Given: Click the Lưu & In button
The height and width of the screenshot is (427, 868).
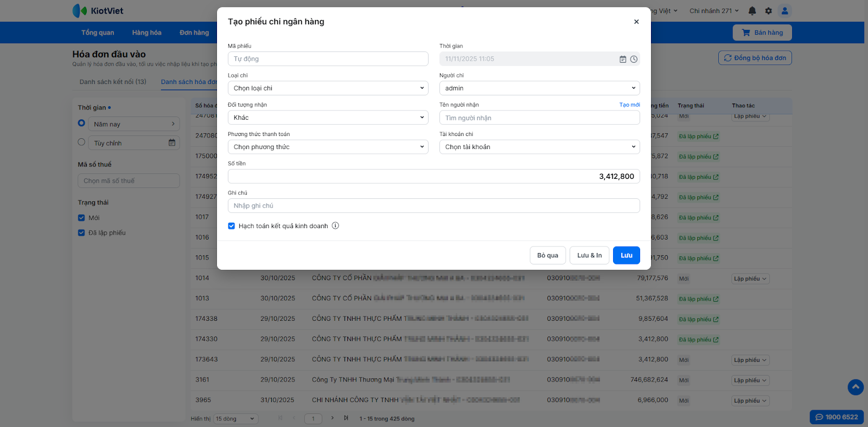Looking at the screenshot, I should pos(589,255).
